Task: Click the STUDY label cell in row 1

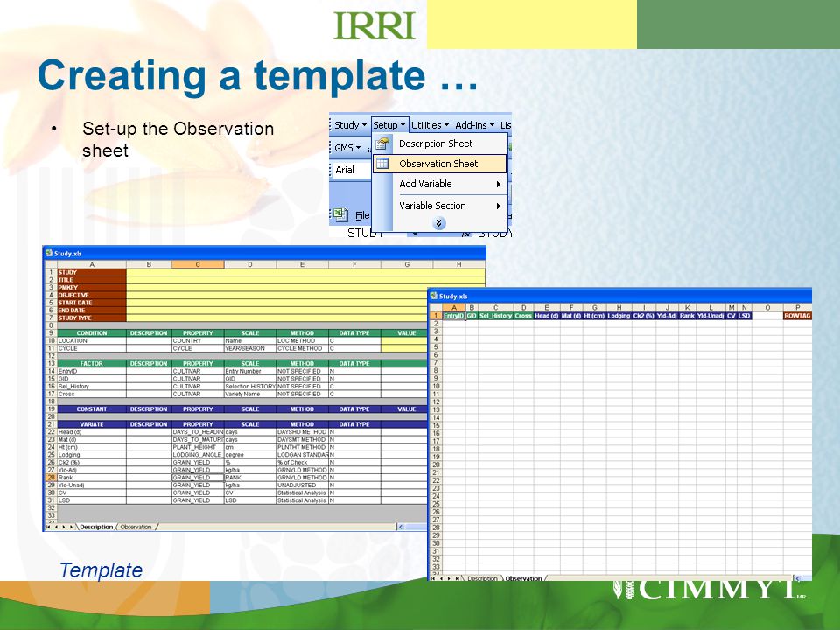Action: [92, 272]
